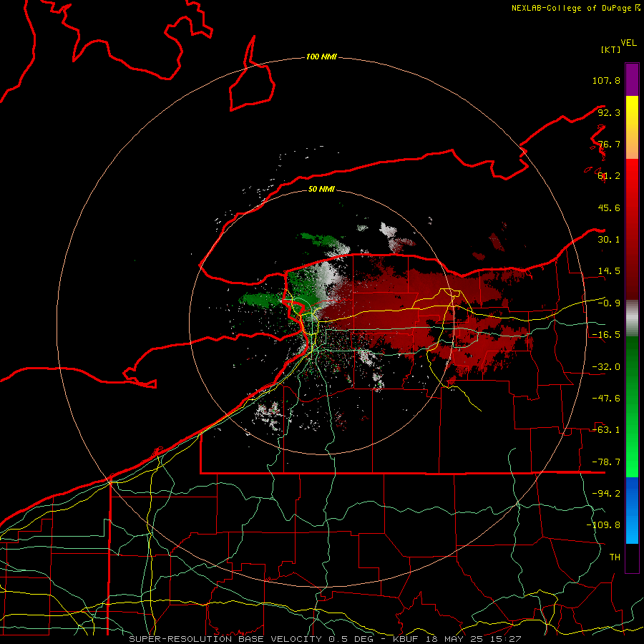Image resolution: width=644 pixels, height=644 pixels.
Task: Select the -109.8 legend value
Action: coord(603,525)
